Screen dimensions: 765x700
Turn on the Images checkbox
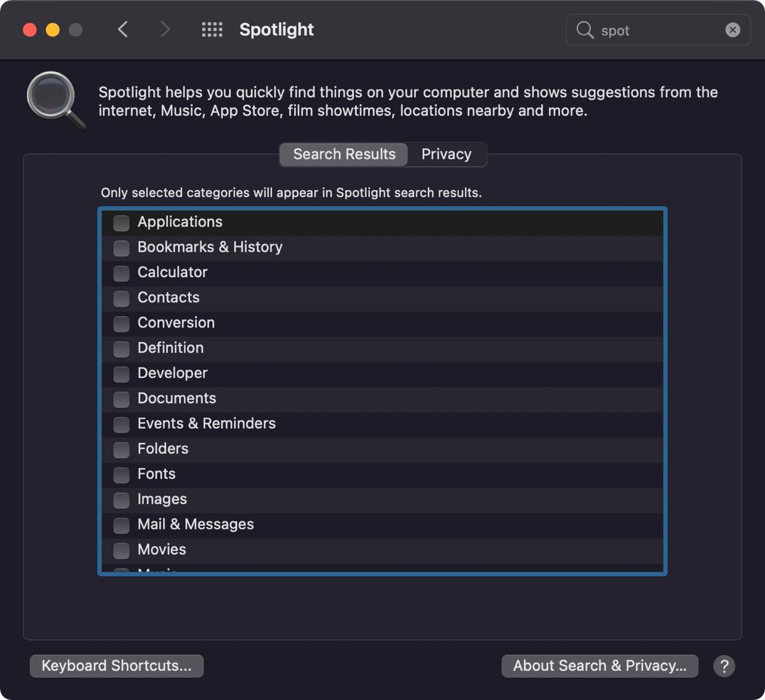[x=121, y=500]
